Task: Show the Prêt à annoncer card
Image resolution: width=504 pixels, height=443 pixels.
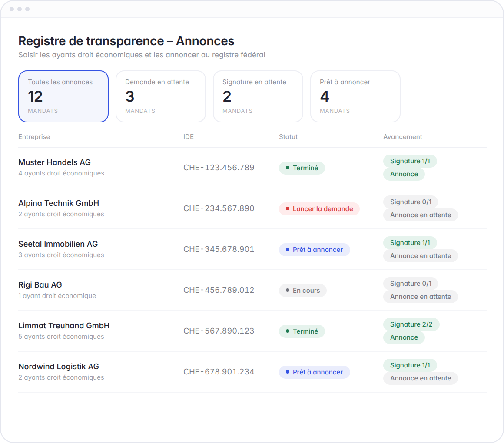Action: (355, 96)
